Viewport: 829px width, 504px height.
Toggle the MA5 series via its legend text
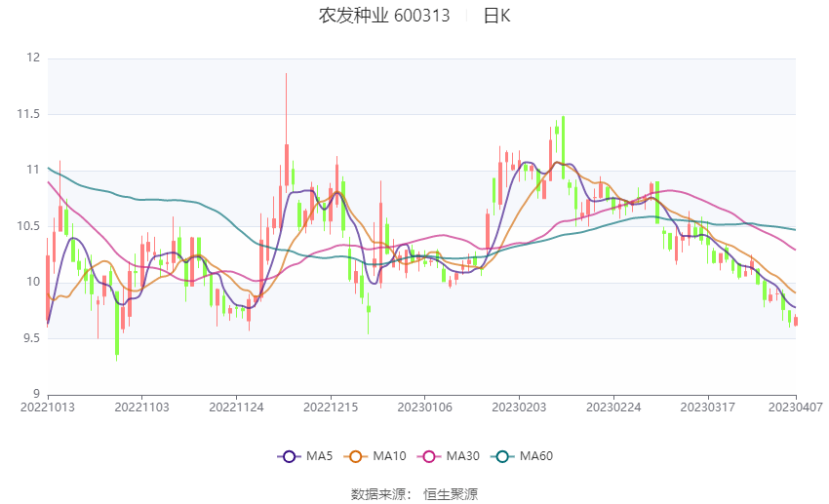click(x=319, y=456)
